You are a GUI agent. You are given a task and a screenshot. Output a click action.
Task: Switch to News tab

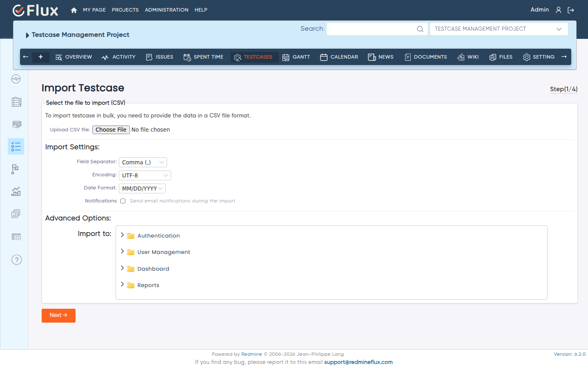pos(381,57)
